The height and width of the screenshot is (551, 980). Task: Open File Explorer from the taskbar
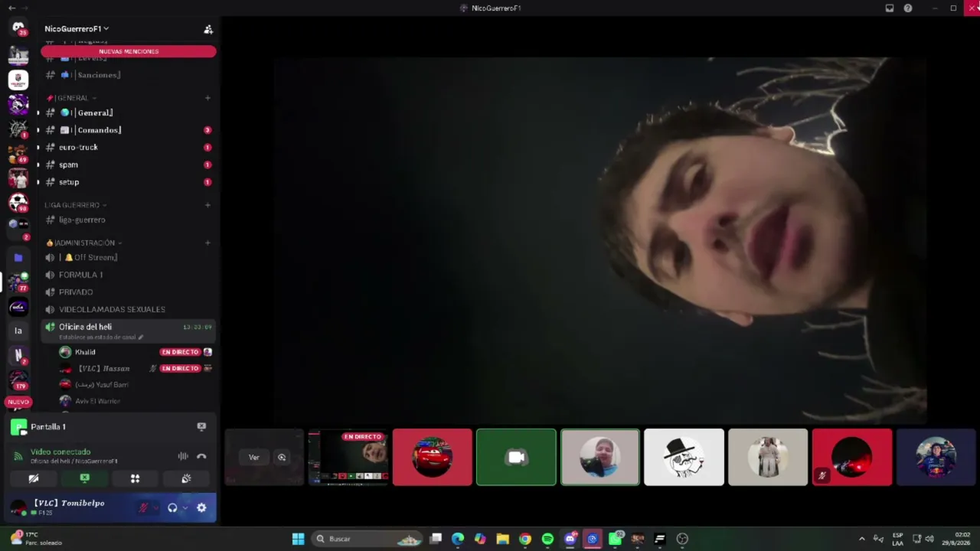[503, 539]
